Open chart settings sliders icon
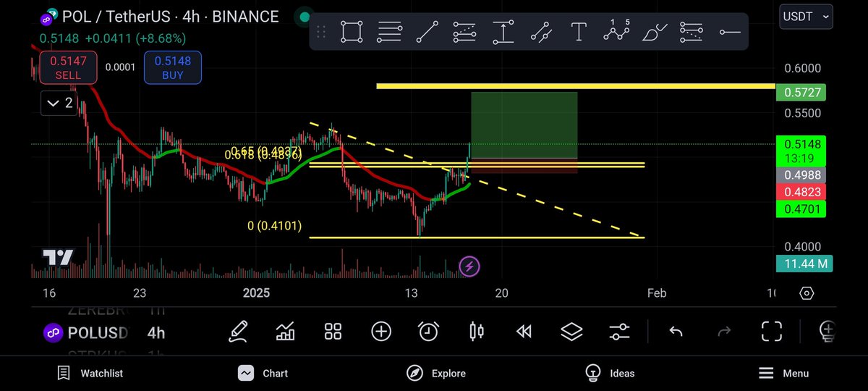The image size is (868, 391). [619, 332]
